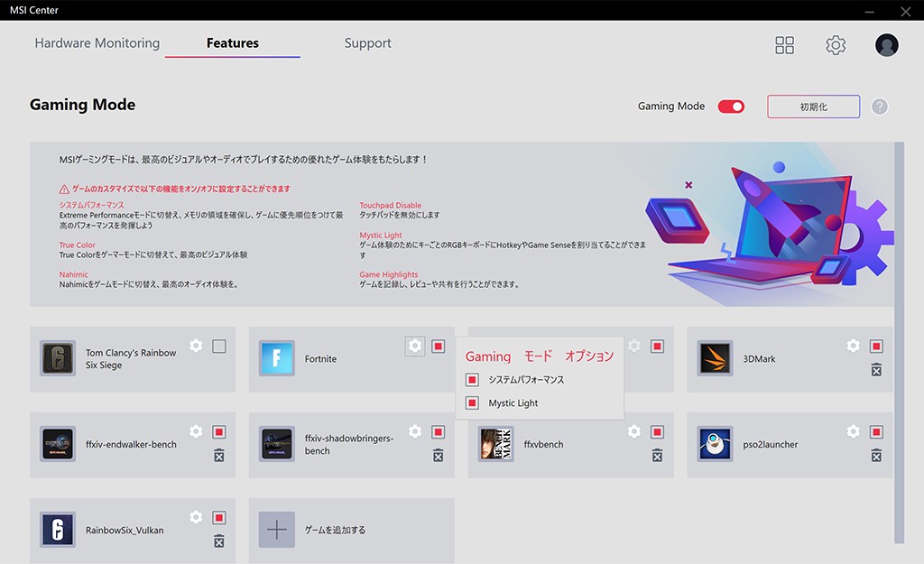Click the ffxvbench benchmark thumbnail
Image resolution: width=924 pixels, height=564 pixels.
(x=495, y=444)
